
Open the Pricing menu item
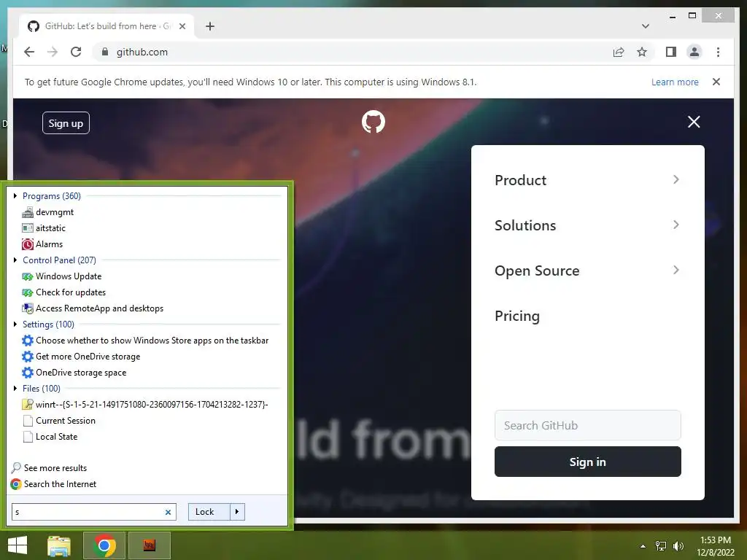click(x=517, y=316)
